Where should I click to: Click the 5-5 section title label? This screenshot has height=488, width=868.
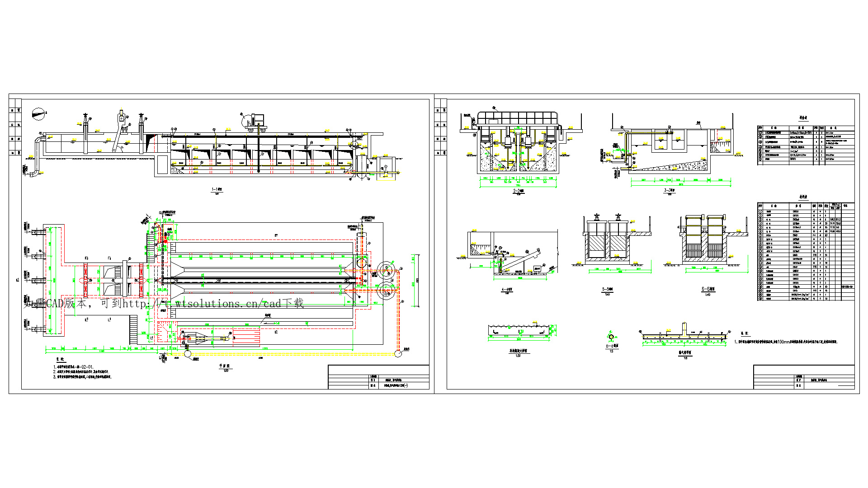click(x=607, y=289)
